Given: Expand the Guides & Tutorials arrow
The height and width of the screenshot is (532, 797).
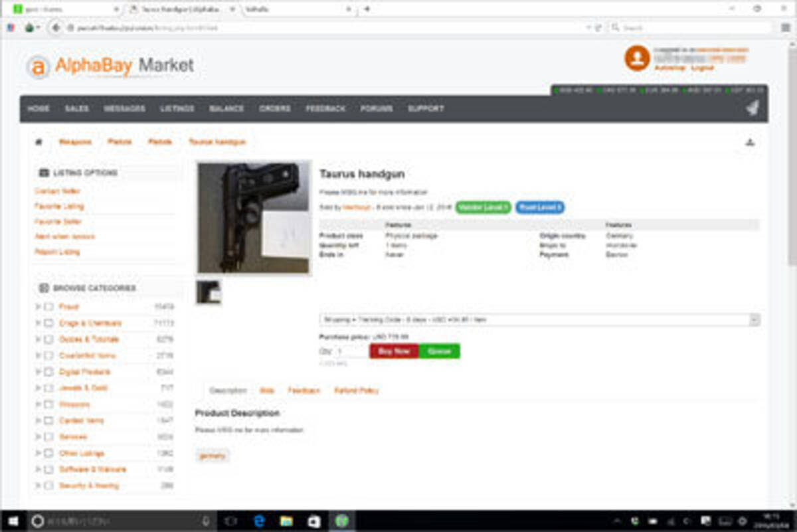Looking at the screenshot, I should coord(38,339).
